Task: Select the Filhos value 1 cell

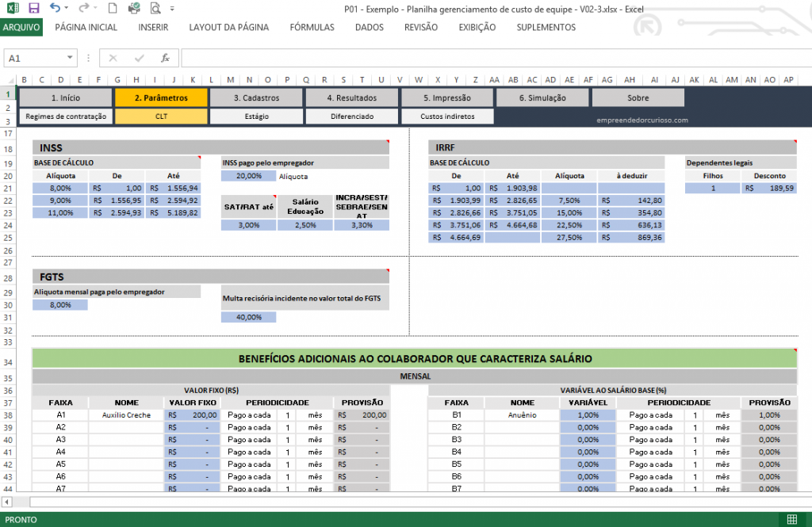Action: coord(713,188)
